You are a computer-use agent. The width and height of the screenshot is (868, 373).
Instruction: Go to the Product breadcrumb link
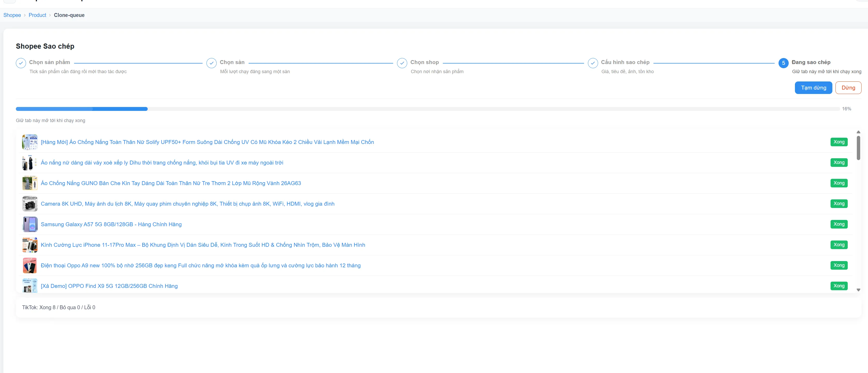click(37, 15)
